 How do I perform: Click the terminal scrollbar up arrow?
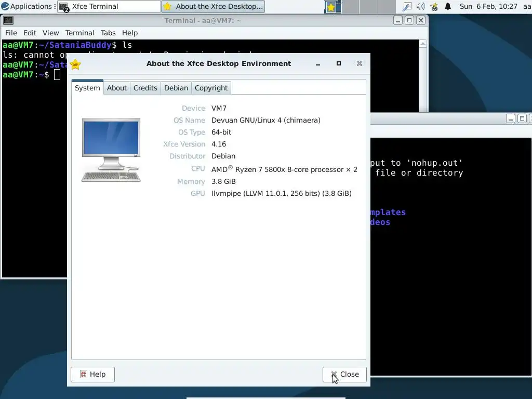[423, 44]
